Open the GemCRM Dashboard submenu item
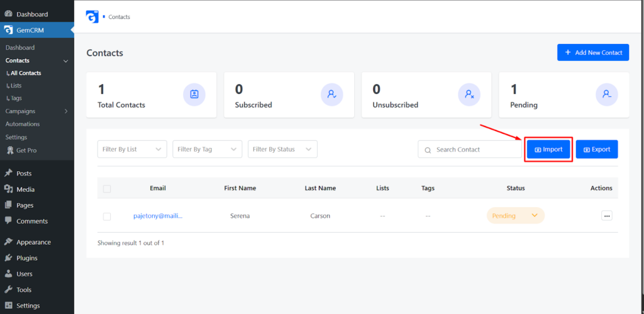Screen dimensions: 644x314 tap(20, 48)
